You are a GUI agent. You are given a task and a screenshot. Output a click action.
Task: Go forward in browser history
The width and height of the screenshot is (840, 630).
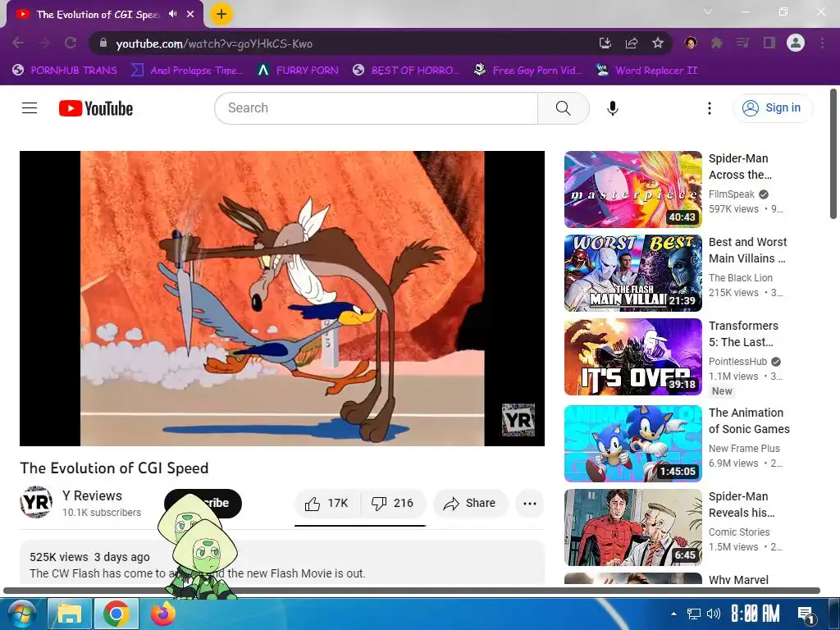click(44, 43)
